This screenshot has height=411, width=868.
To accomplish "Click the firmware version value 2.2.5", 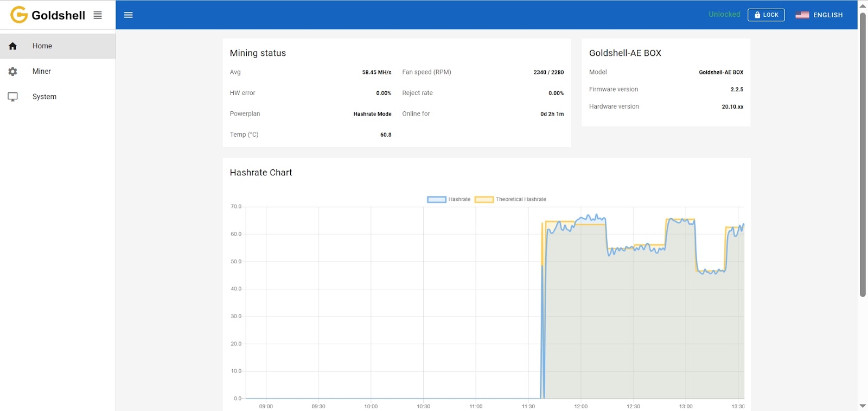I will [737, 90].
